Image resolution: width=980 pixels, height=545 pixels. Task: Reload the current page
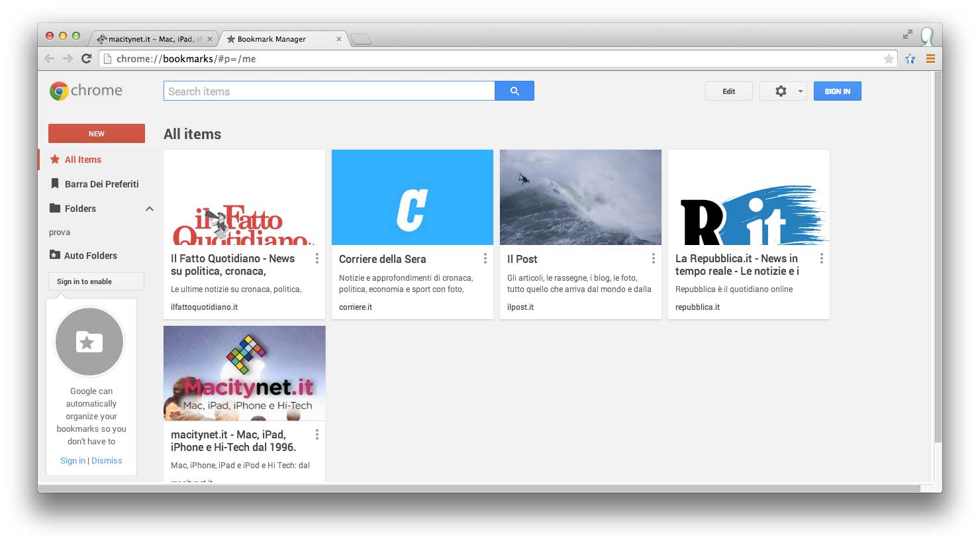[86, 58]
